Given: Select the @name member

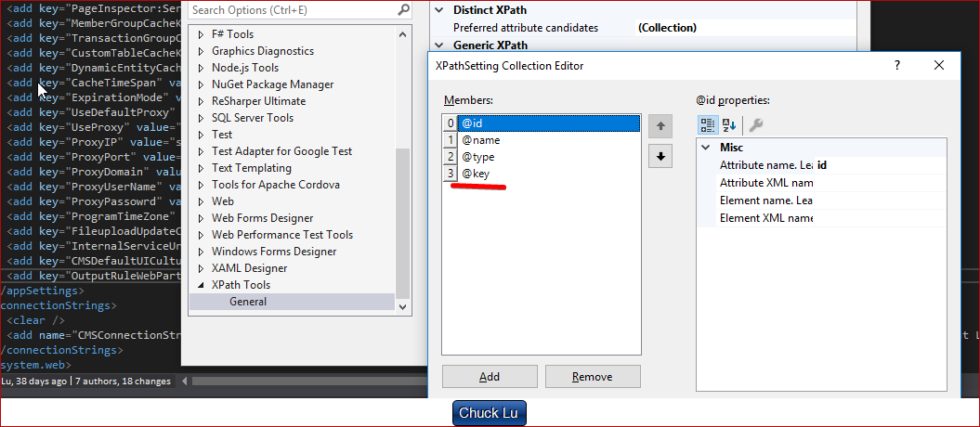Looking at the screenshot, I should (x=481, y=140).
